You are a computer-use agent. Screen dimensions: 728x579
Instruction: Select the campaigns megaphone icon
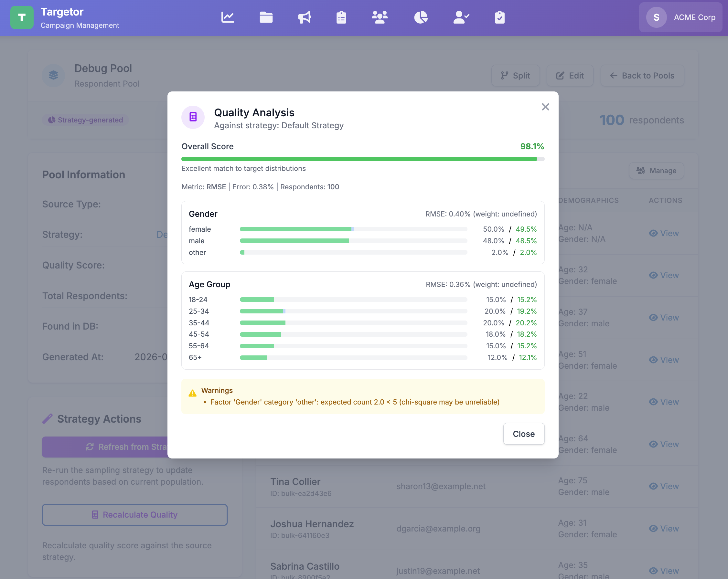(304, 17)
